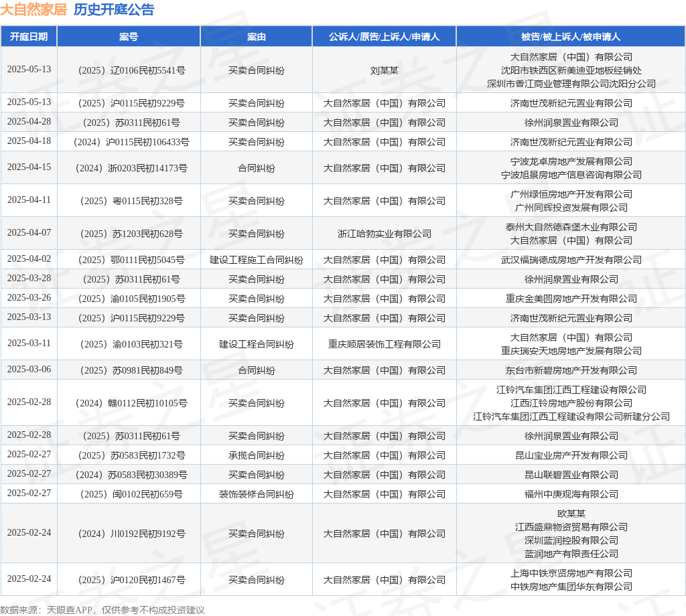
Task: Click defendant 蓝润地产有限责任公司
Action: coord(571,554)
